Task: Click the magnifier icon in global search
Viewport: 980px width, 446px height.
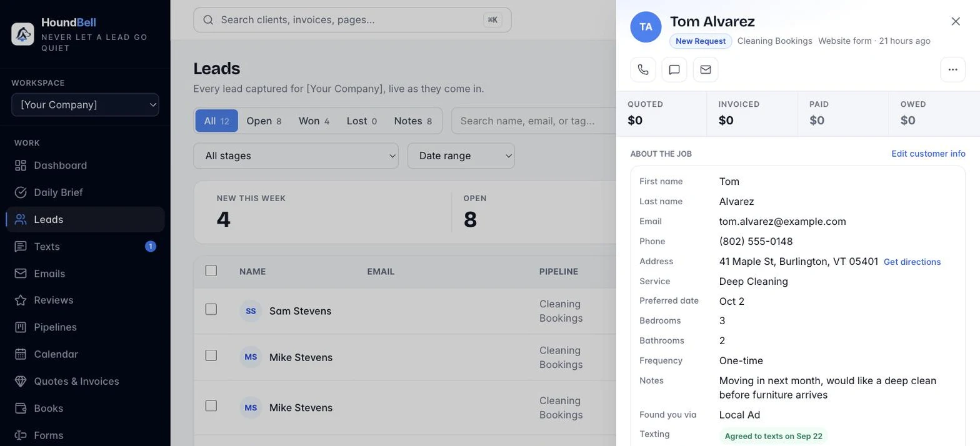Action: coord(209,20)
